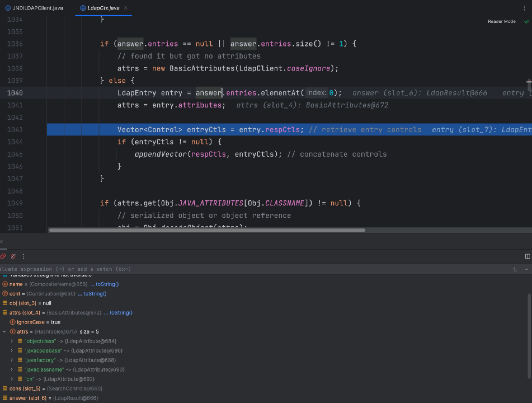Click the green inspections checkmark icon
Screen dimensions: 532x403
click(527, 21)
